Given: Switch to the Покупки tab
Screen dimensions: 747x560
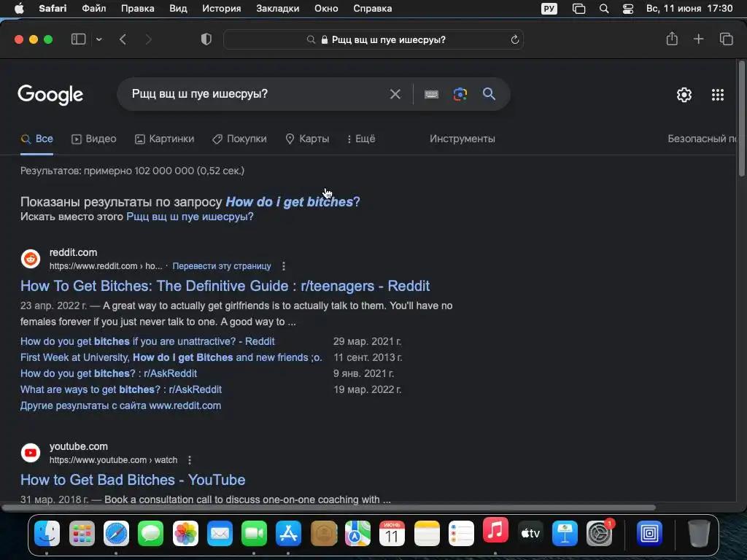Looking at the screenshot, I should pyautogui.click(x=239, y=139).
